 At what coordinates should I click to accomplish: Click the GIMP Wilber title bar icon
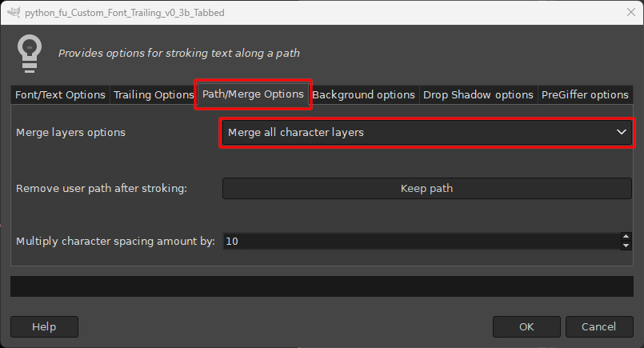14,12
